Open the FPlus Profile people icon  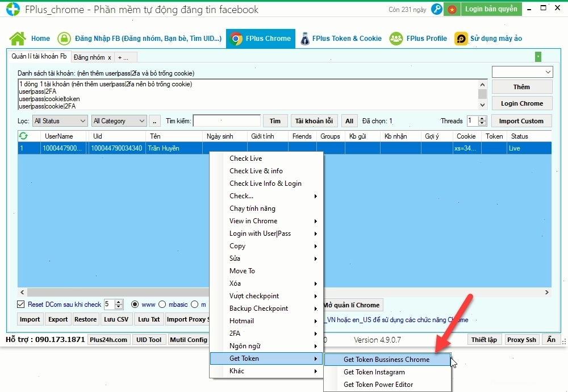coord(396,39)
